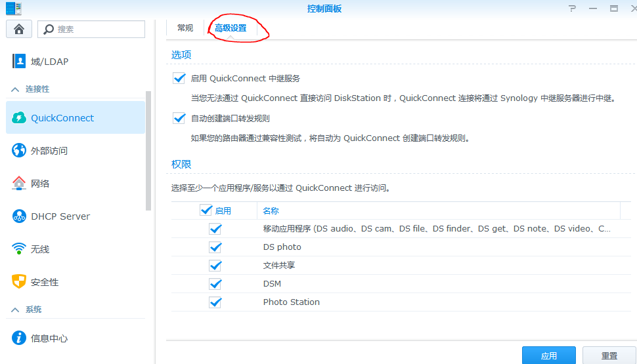
Task: Click the house icon for 网络
Action: pyautogui.click(x=18, y=184)
